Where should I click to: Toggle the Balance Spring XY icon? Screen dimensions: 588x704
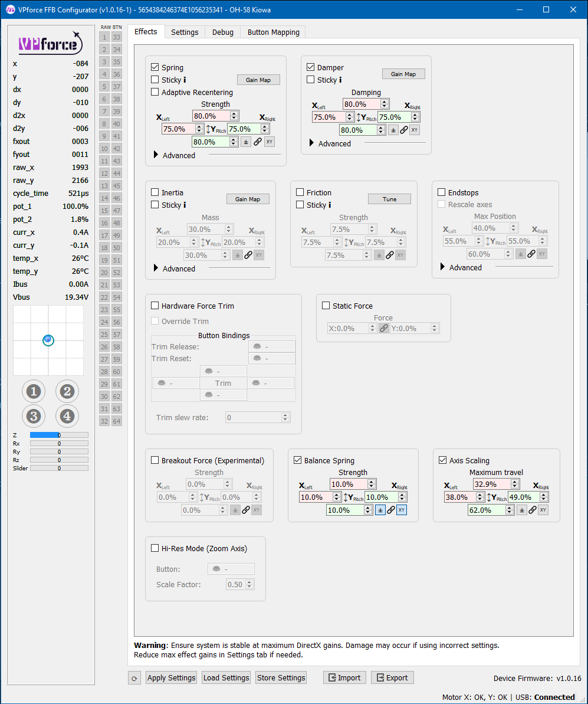pos(402,510)
